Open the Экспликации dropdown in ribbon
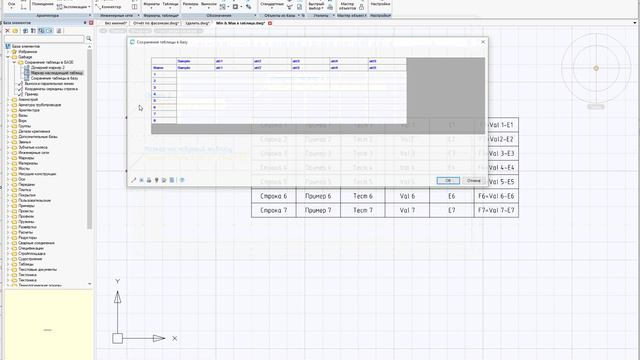The width and height of the screenshot is (640, 360). pos(74,7)
